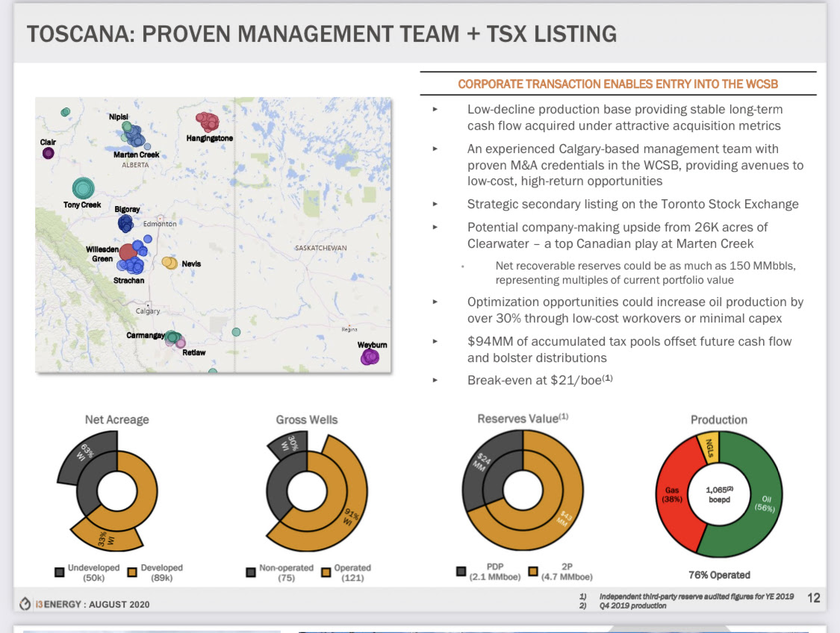Click the Willesden Green red marker
Viewport: 840px width, 633px height.
coord(128,252)
